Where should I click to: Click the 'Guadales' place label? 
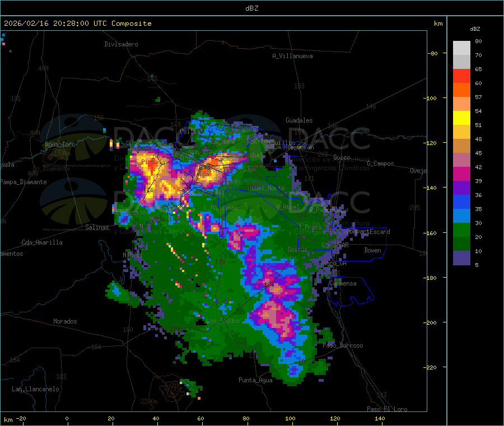pyautogui.click(x=299, y=120)
